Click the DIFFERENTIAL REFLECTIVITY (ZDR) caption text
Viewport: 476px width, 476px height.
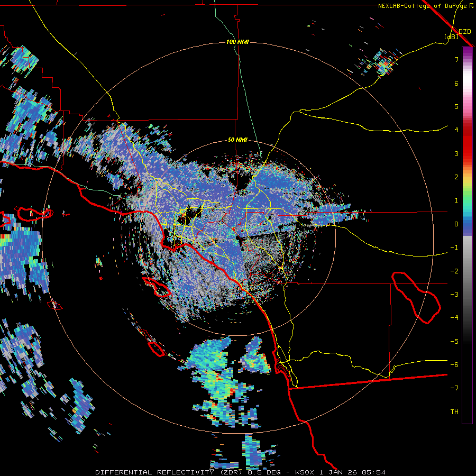[169, 472]
